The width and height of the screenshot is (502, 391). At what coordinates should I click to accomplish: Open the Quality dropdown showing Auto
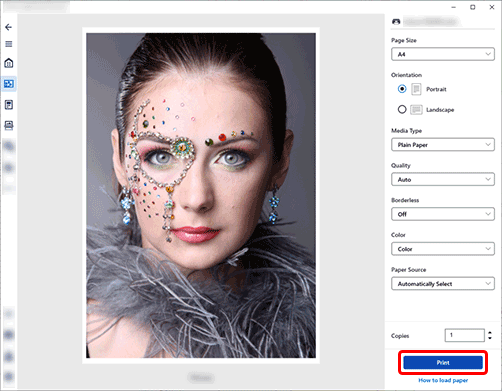[443, 179]
